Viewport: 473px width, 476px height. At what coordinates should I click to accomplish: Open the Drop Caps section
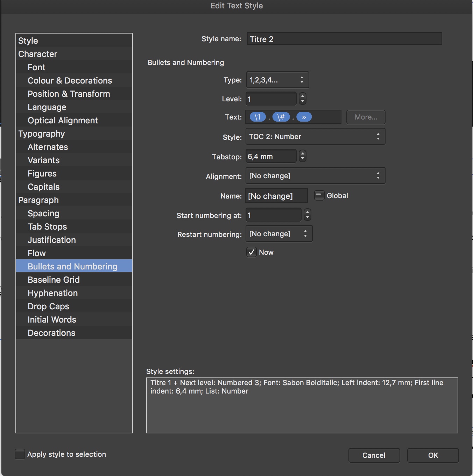coord(74,306)
